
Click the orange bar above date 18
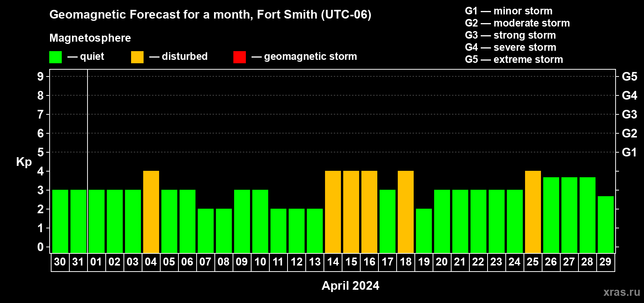coord(406,212)
